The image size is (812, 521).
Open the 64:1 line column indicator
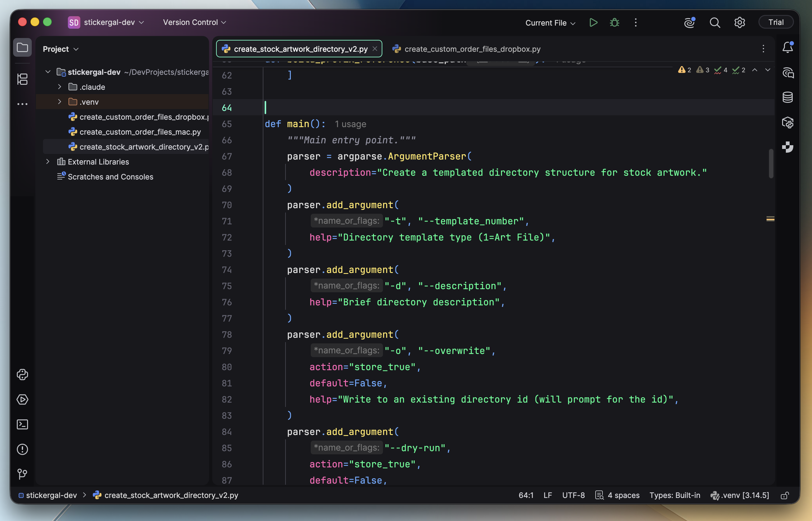(526, 495)
